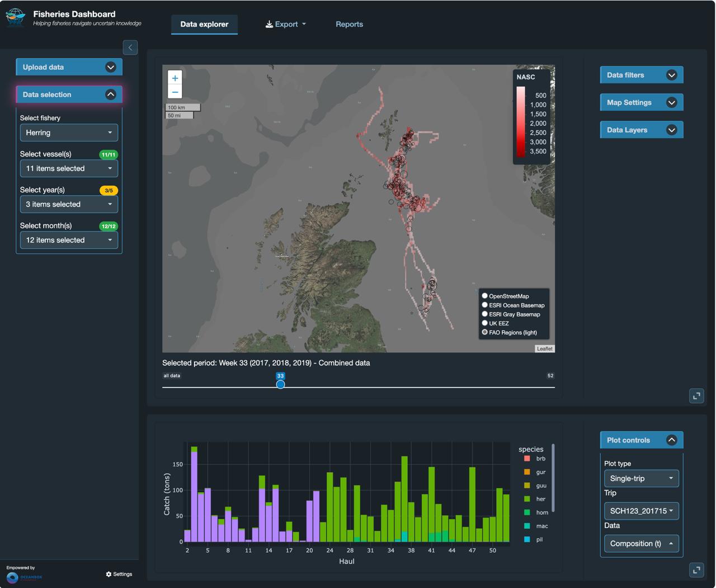Image resolution: width=716 pixels, height=588 pixels.
Task: Zoom in on the map with the plus icon
Action: [175, 78]
